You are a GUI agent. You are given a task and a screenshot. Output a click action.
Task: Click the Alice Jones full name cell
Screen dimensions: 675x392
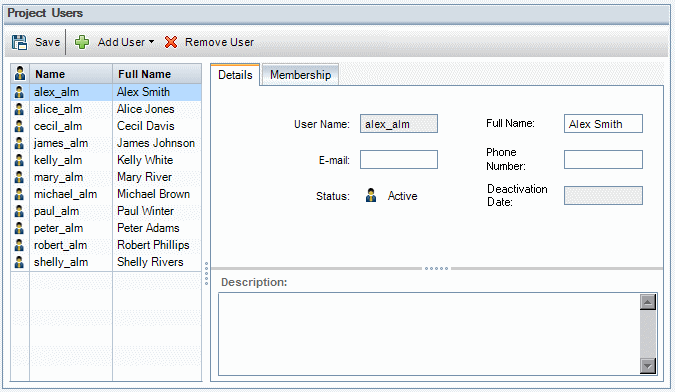click(x=157, y=109)
